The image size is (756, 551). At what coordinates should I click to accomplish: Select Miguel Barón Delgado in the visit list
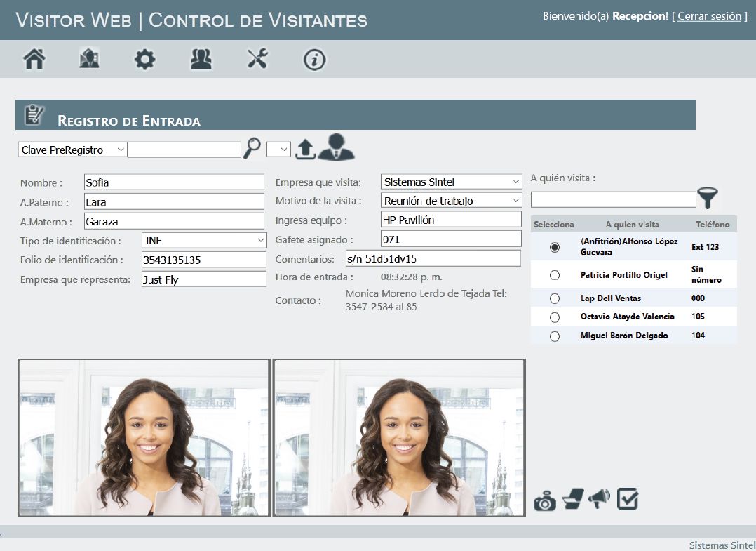point(555,336)
